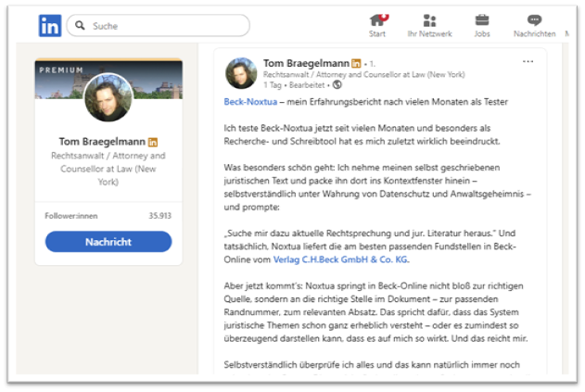585x392 pixels.
Task: Select the Jobs navigation label
Action: (x=482, y=33)
